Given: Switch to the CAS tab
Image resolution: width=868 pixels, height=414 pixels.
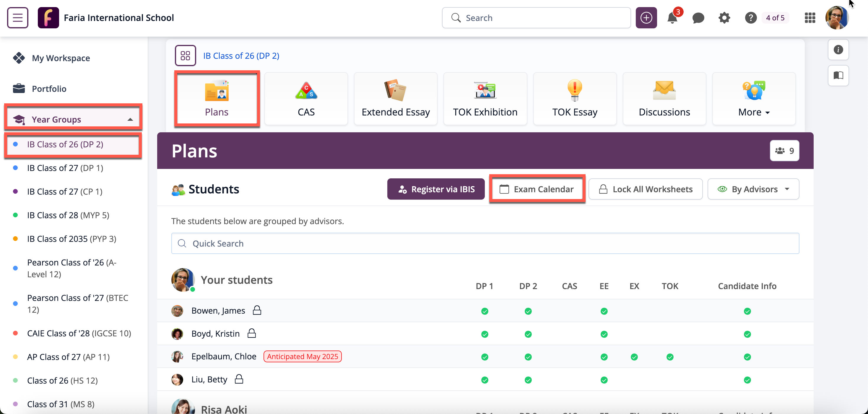Looking at the screenshot, I should point(306,99).
